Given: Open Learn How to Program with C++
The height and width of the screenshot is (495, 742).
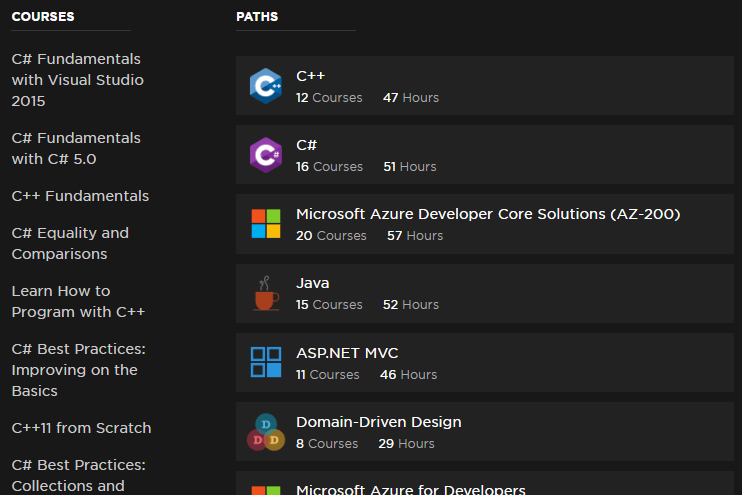Looking at the screenshot, I should [x=78, y=301].
